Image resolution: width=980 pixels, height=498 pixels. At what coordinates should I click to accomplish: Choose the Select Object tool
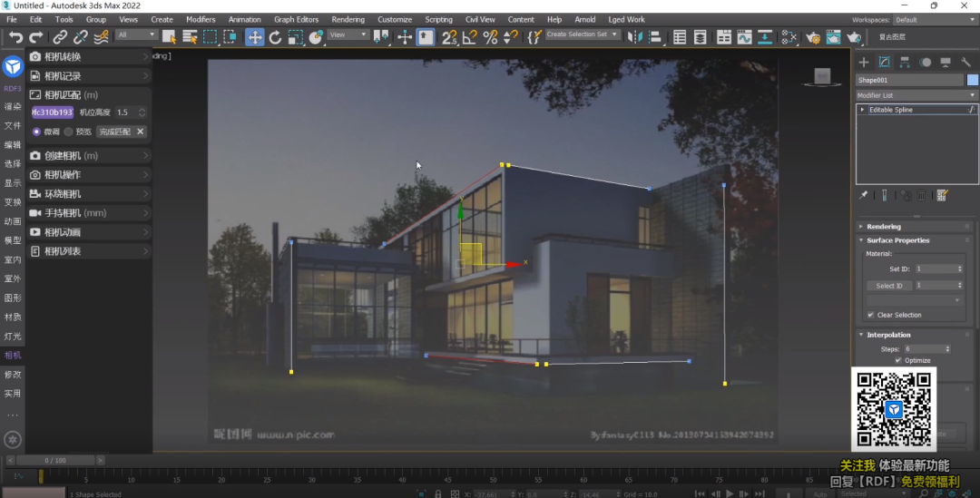169,37
